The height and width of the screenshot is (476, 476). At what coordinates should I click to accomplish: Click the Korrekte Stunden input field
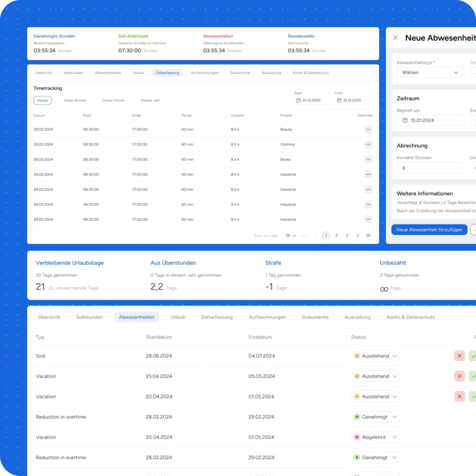click(x=430, y=168)
